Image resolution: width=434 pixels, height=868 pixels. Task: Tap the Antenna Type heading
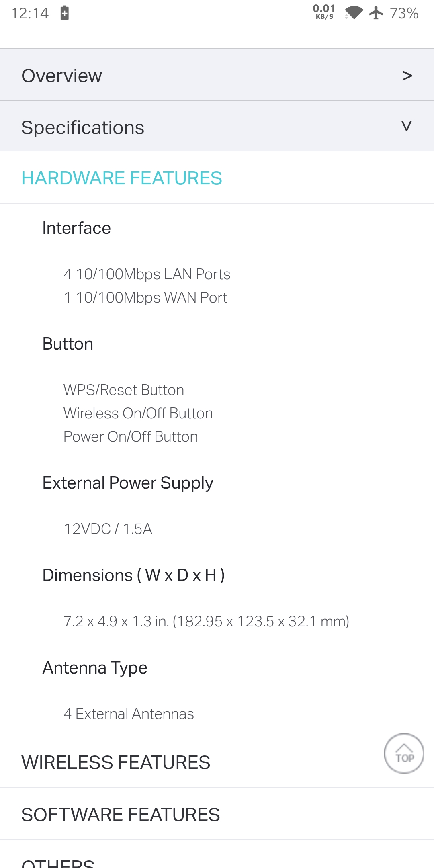point(95,668)
